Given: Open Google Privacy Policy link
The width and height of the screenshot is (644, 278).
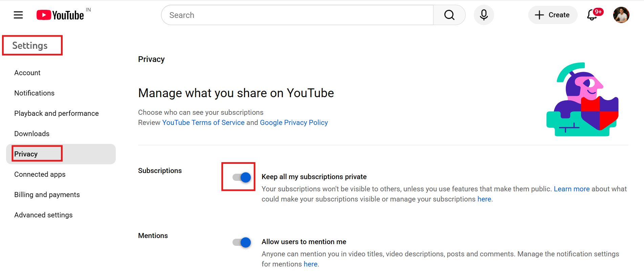Looking at the screenshot, I should click(294, 123).
